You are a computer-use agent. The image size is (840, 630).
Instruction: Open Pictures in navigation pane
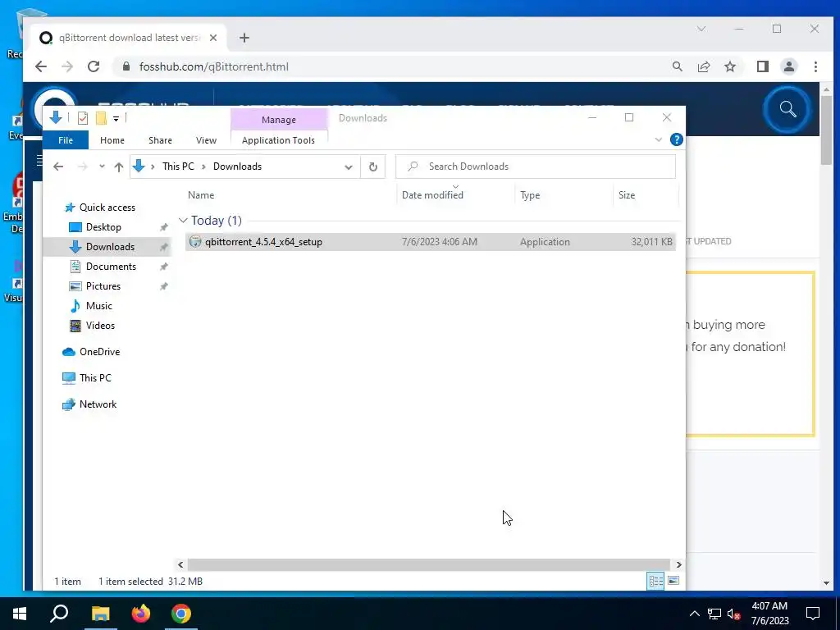(x=103, y=286)
